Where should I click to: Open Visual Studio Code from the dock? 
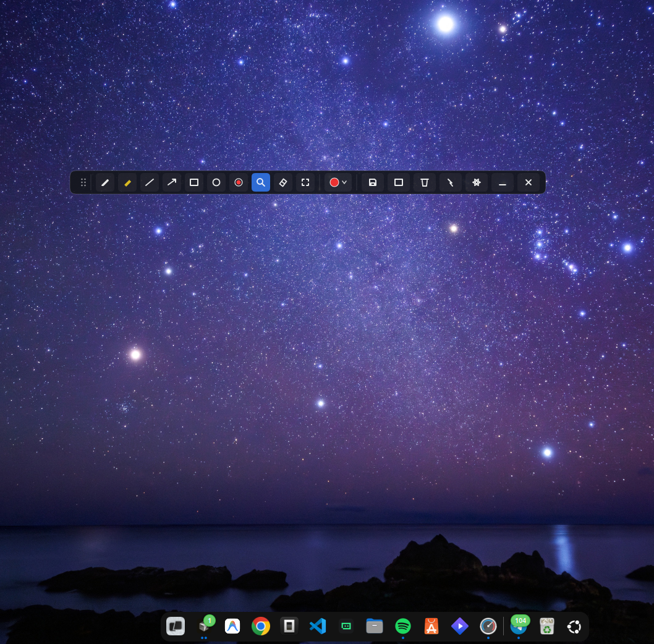point(318,626)
